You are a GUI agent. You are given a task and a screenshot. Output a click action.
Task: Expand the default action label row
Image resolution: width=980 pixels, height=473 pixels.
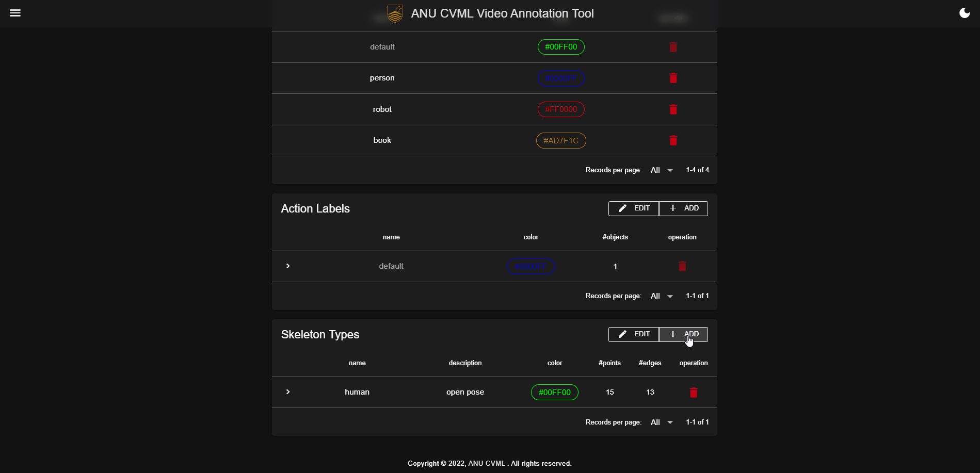[x=288, y=266]
